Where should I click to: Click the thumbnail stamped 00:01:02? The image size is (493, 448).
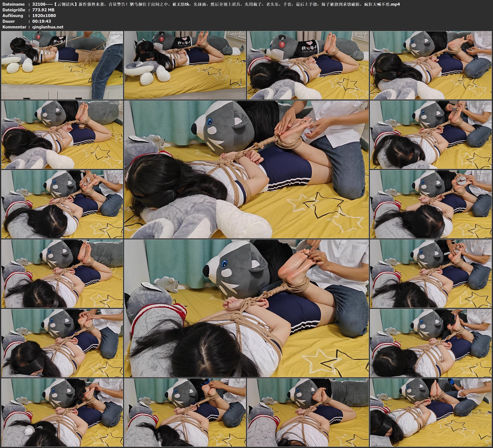click(x=62, y=65)
